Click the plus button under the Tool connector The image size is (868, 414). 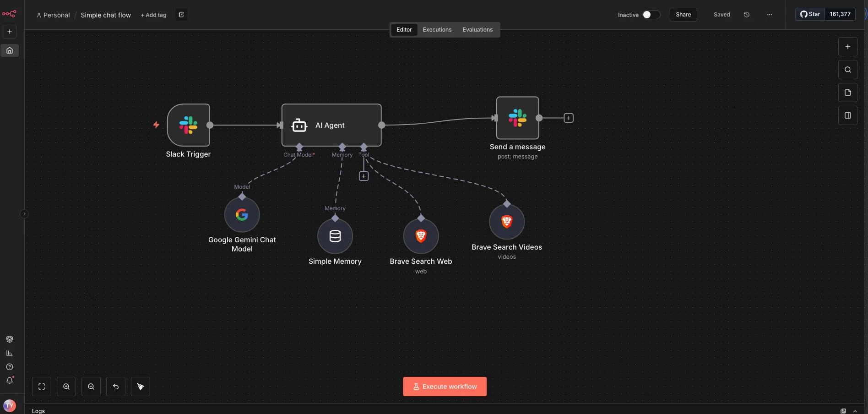click(x=363, y=176)
